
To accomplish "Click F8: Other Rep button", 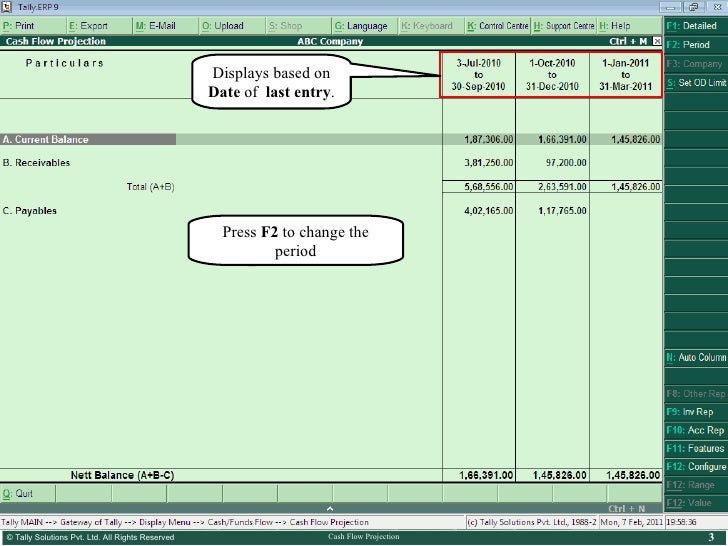I will coord(696,394).
